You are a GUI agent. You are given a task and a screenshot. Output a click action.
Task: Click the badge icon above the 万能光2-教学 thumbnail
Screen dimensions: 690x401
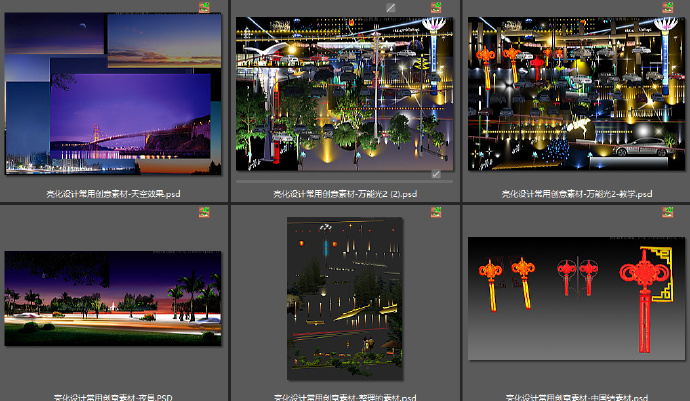pyautogui.click(x=668, y=7)
